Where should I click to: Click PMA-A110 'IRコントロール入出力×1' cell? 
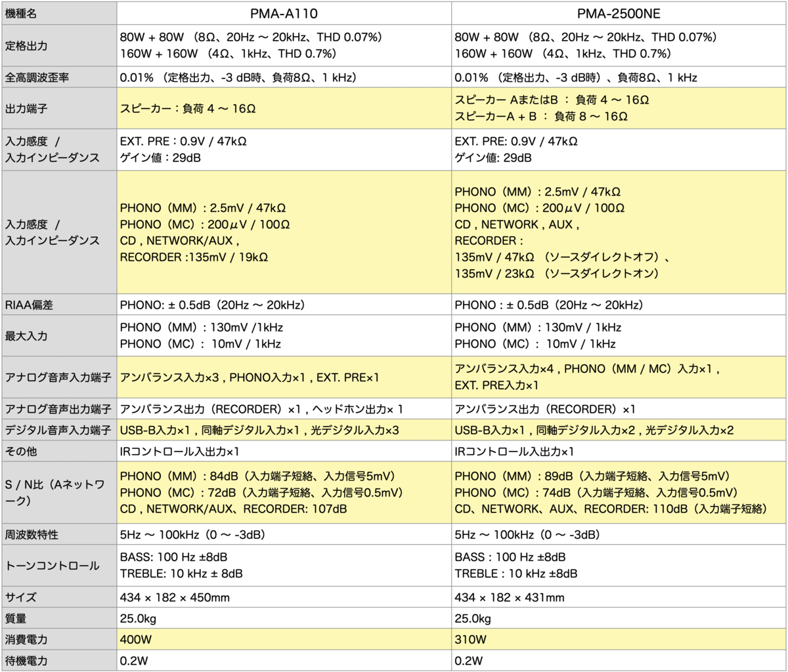pos(284,451)
